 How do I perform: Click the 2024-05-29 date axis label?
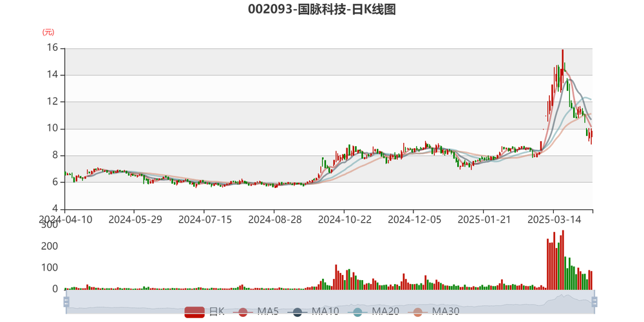[135, 220]
